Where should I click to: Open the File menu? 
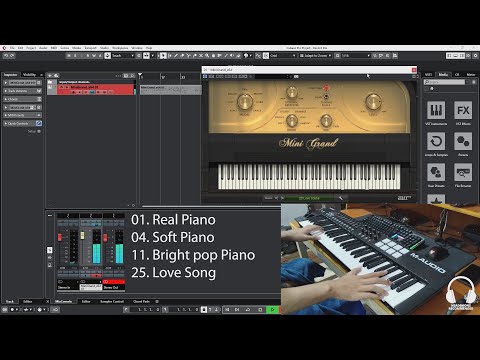click(x=12, y=48)
